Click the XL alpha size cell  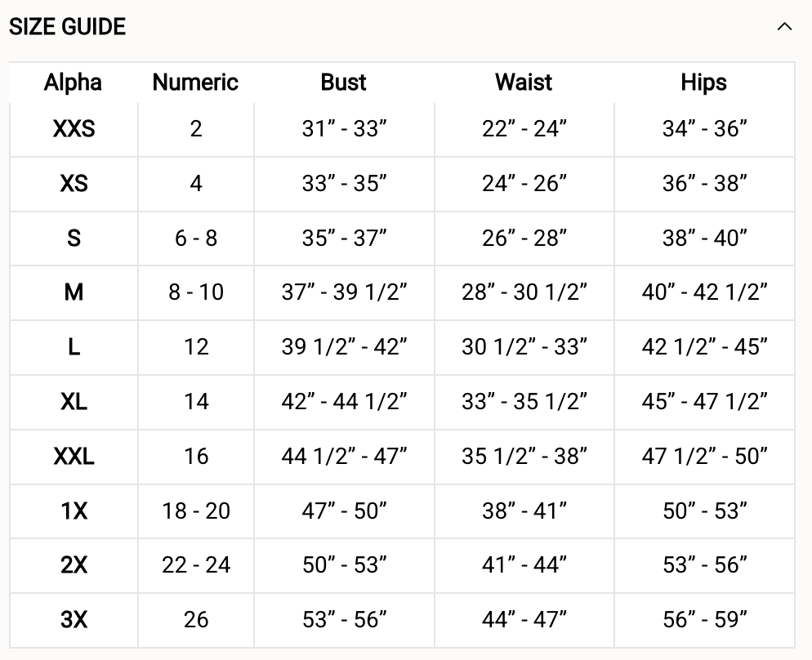tap(74, 402)
